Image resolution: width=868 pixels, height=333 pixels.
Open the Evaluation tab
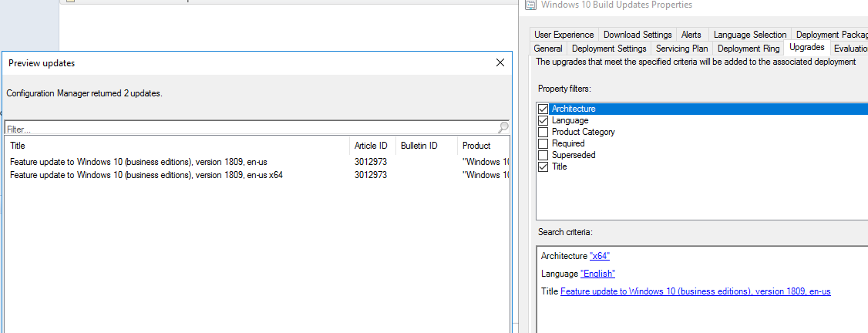tap(849, 48)
